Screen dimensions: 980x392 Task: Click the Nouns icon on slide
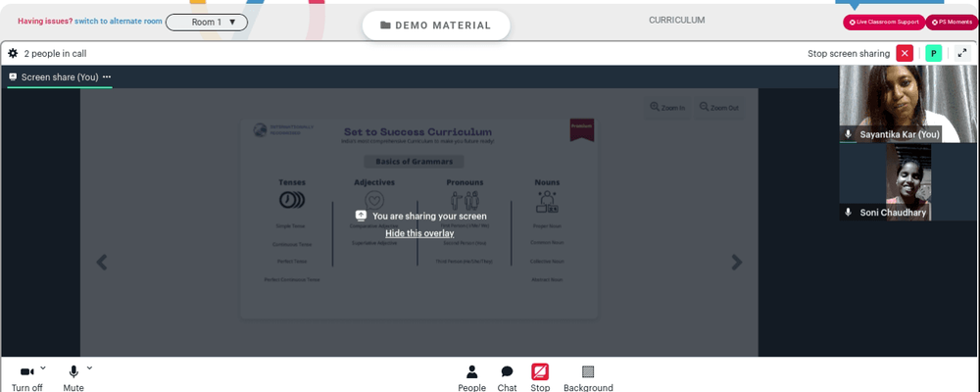(x=547, y=201)
